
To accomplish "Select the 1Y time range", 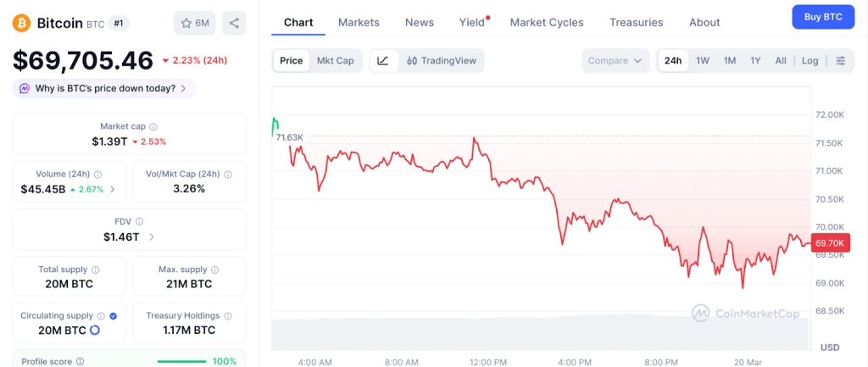I will [x=755, y=60].
